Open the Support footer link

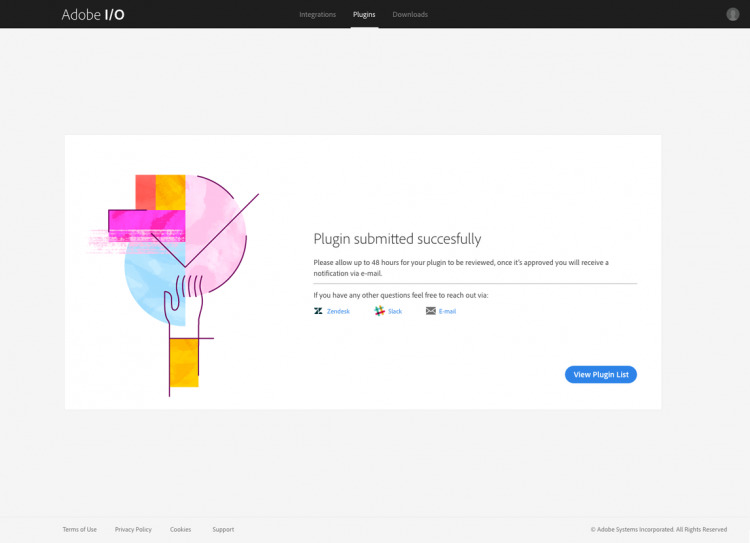(x=223, y=529)
